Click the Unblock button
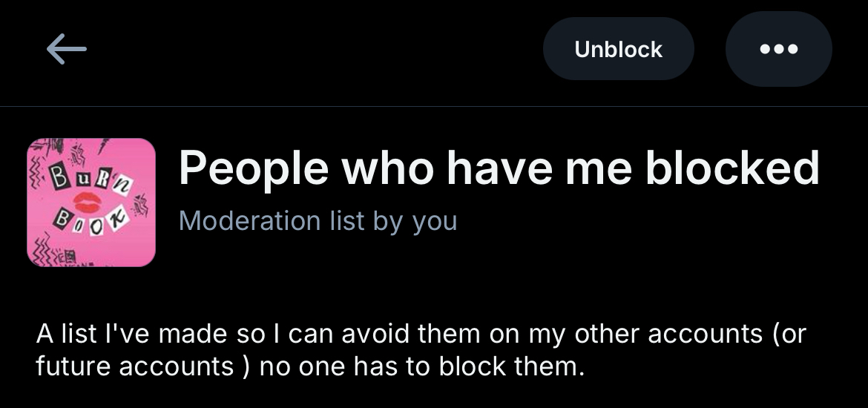This screenshot has width=868, height=408. [x=618, y=49]
